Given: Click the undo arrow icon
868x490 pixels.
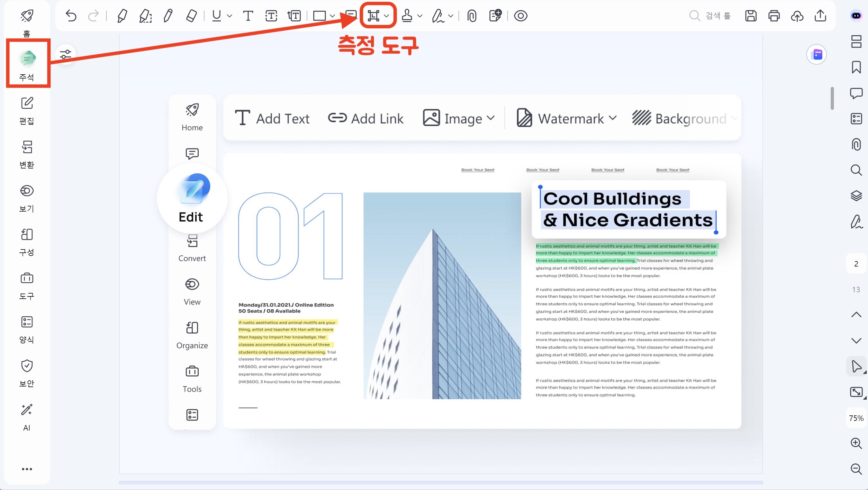Looking at the screenshot, I should (x=71, y=16).
